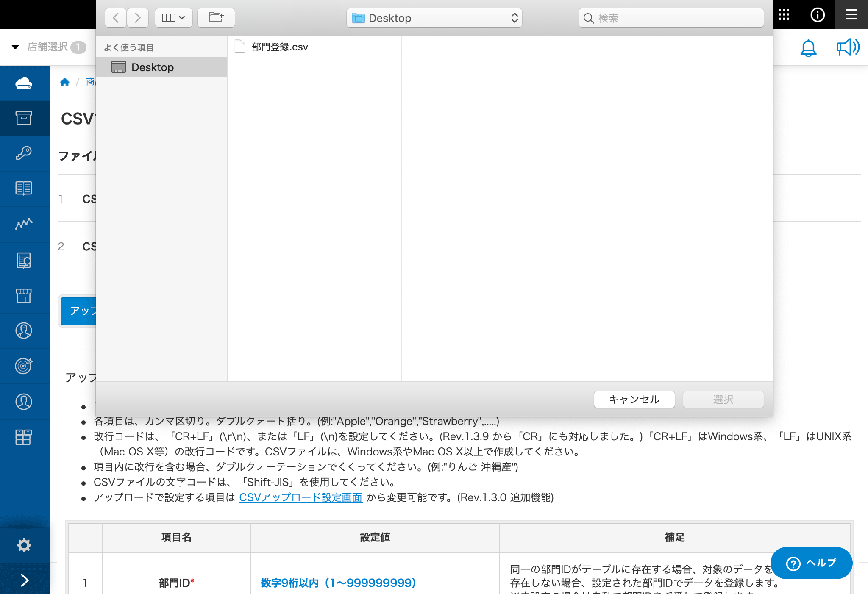Select Desktop in the sidebar favorites
The height and width of the screenshot is (594, 868).
(161, 67)
